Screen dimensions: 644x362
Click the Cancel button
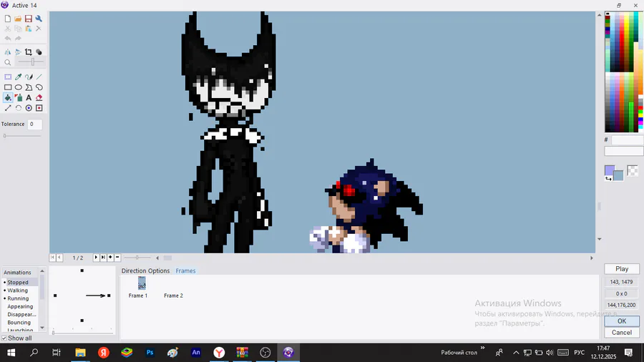click(621, 333)
